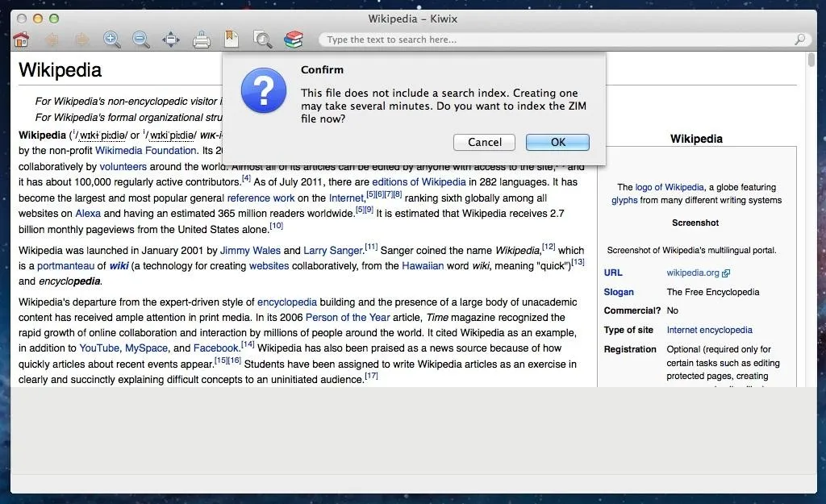The height and width of the screenshot is (504, 826).
Task: Click the magnifier icon in the search field
Action: [x=799, y=40]
